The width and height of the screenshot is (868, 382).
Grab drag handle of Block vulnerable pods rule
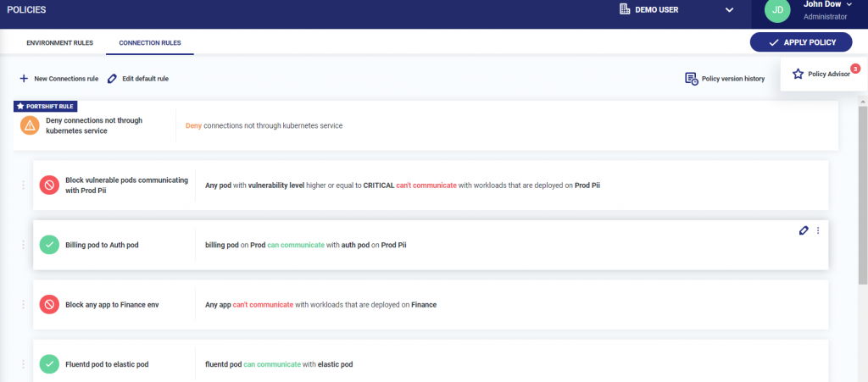[24, 185]
